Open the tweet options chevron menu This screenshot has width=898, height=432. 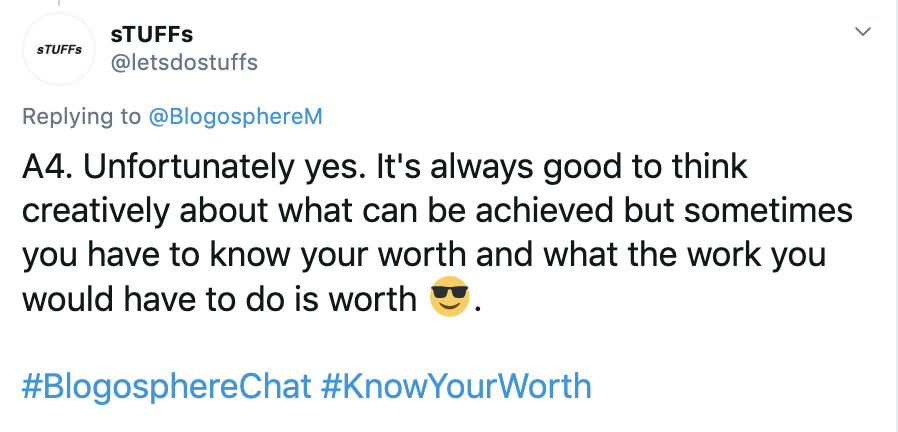point(861,33)
